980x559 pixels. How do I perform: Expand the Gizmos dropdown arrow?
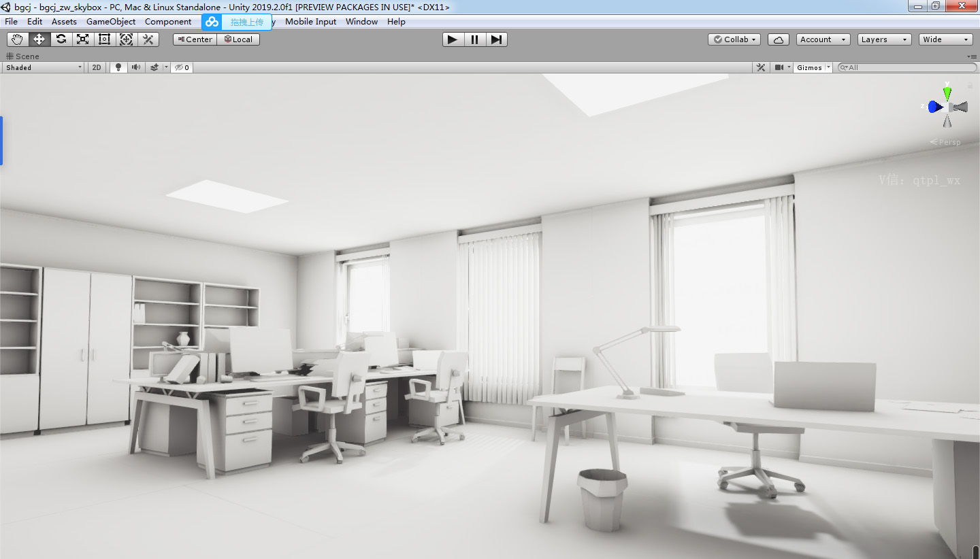[829, 67]
